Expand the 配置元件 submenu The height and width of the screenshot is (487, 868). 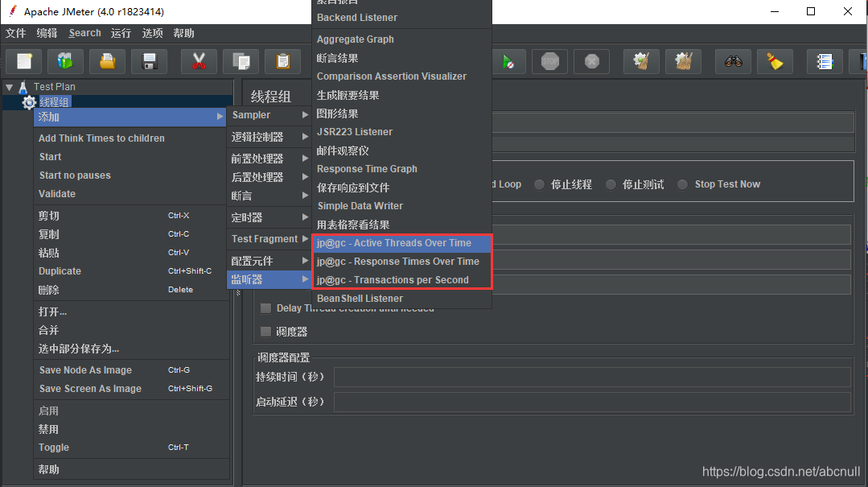[x=269, y=261]
